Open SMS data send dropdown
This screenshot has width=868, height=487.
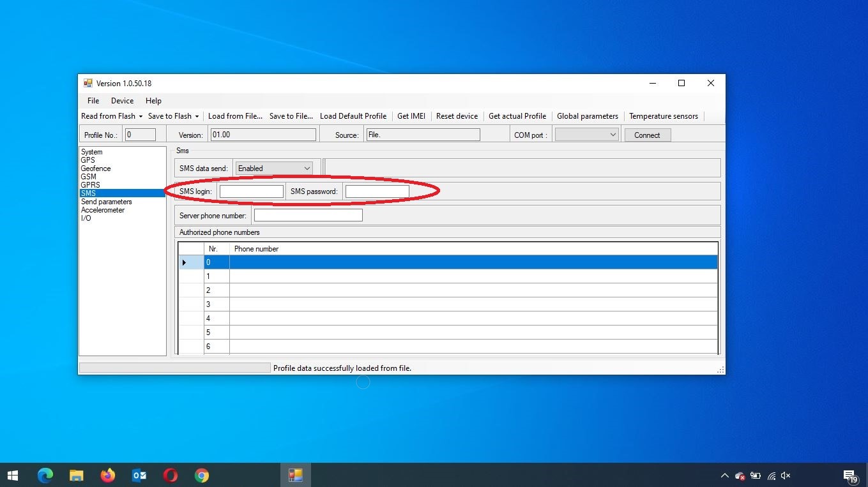[274, 169]
